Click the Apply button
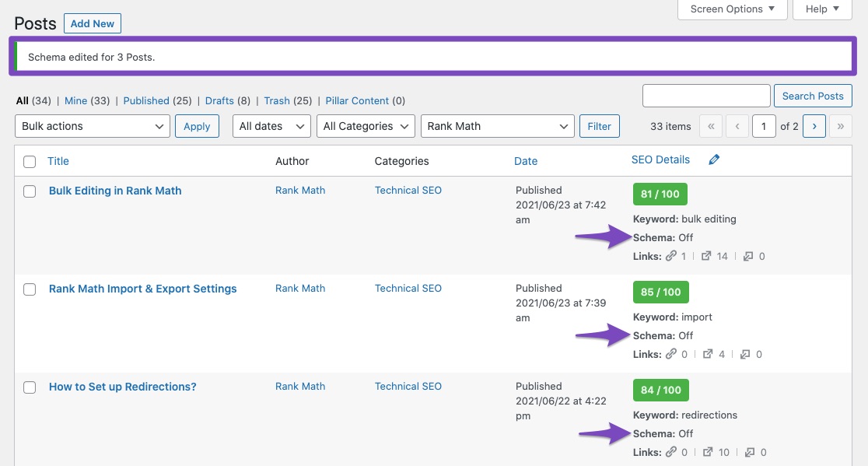This screenshot has width=868, height=466. (x=197, y=126)
